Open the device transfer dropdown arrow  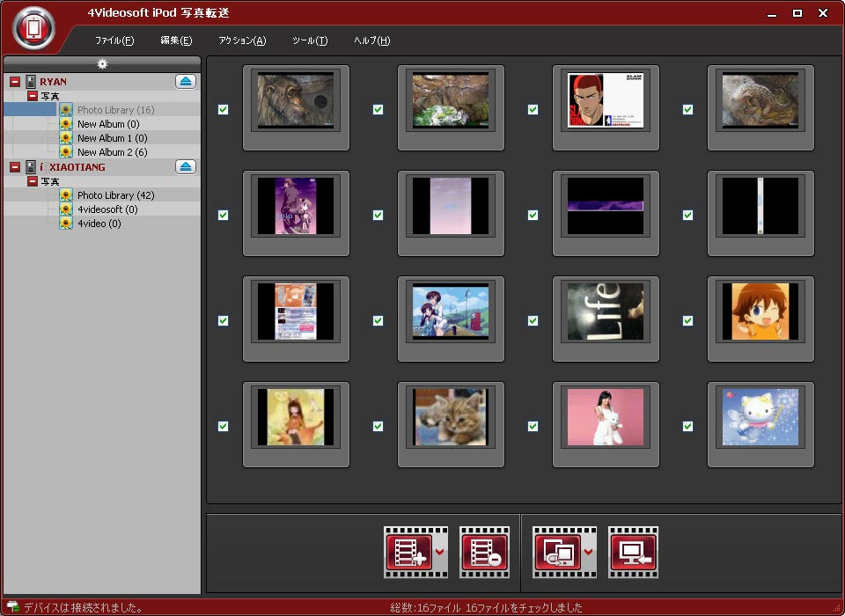click(589, 552)
